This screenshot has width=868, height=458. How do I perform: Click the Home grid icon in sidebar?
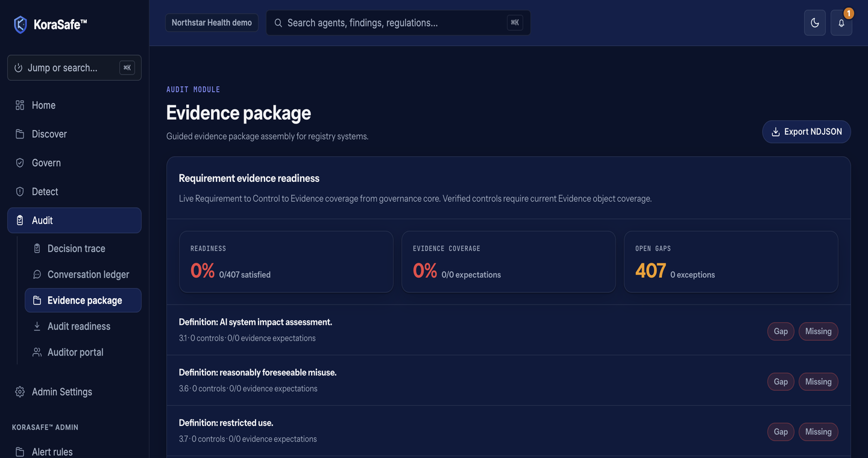coord(20,105)
